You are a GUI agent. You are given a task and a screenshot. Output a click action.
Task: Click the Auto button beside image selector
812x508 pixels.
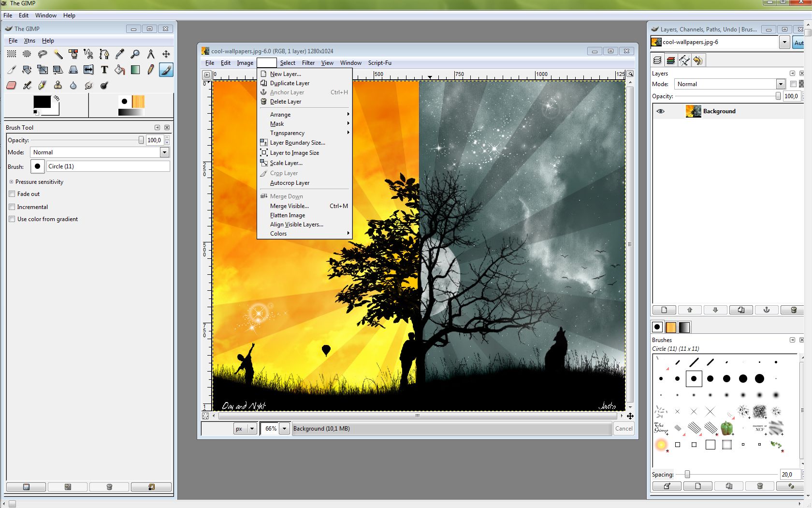[x=798, y=43]
